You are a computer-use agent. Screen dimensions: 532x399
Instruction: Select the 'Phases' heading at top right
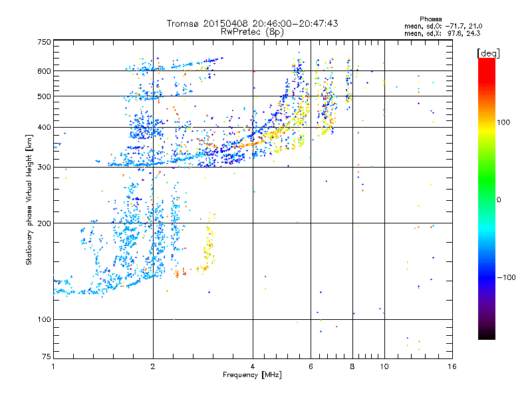tap(430, 19)
